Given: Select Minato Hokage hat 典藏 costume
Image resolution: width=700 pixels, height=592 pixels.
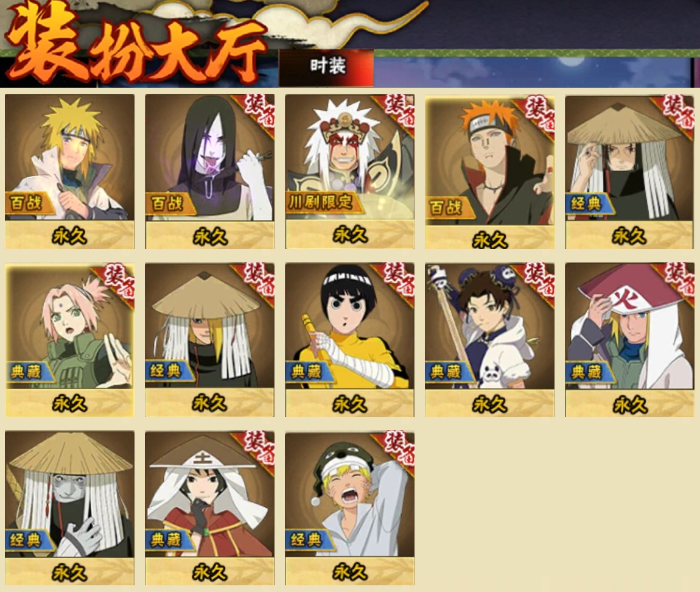Looking at the screenshot, I should click(x=629, y=340).
